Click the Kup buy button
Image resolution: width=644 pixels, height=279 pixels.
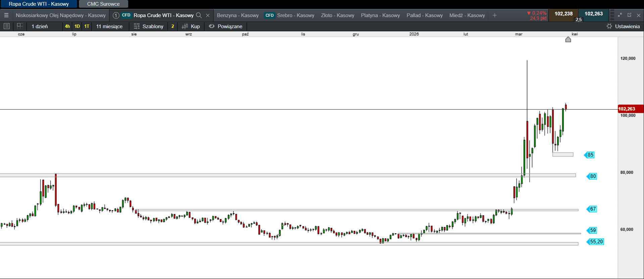coord(191,26)
